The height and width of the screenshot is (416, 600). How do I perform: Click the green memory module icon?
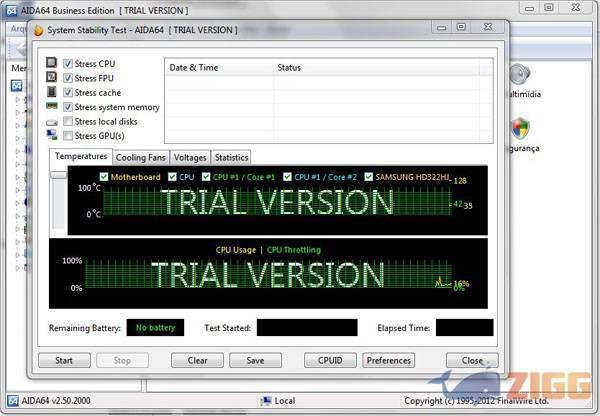52,107
